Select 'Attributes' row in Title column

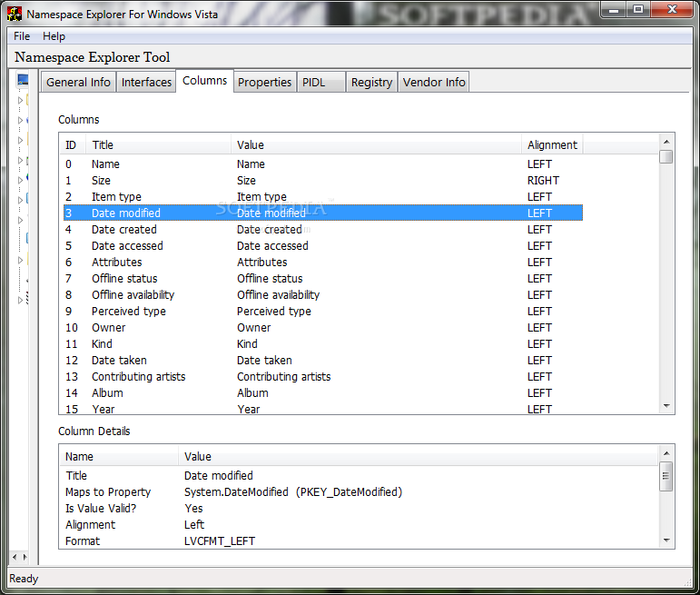[x=116, y=263]
